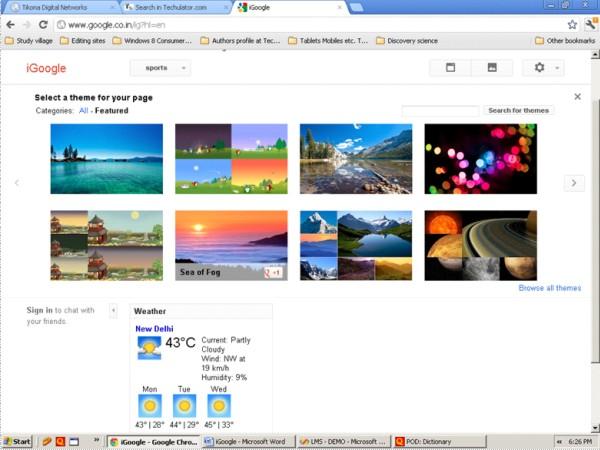Screen dimensions: 600x450
Task: Click the current partly cloudy weather icon
Action: click(x=149, y=347)
